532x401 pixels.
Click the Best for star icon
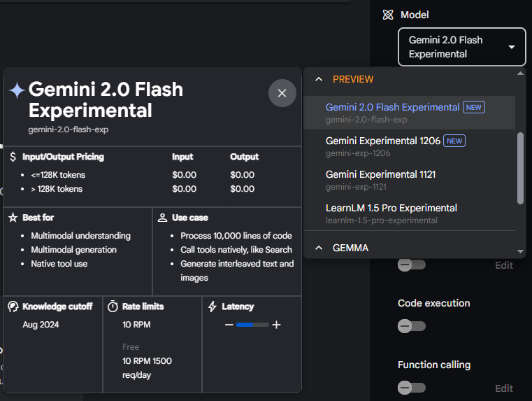point(13,218)
